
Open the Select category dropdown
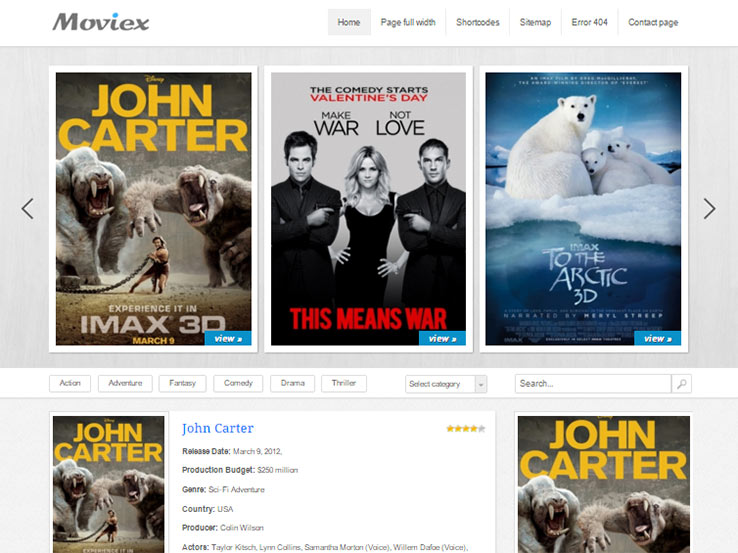point(446,384)
